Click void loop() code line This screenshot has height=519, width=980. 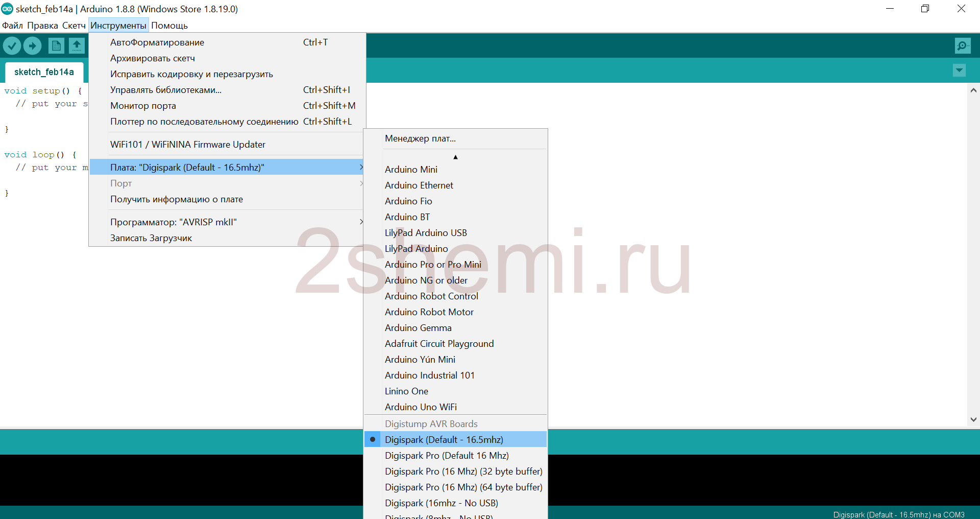click(40, 155)
